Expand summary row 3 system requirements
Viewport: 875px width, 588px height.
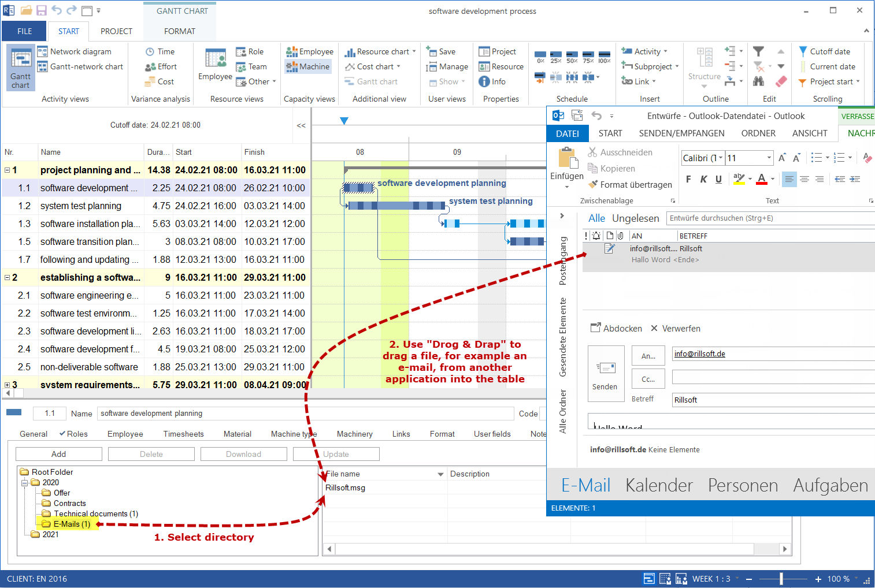(8, 385)
